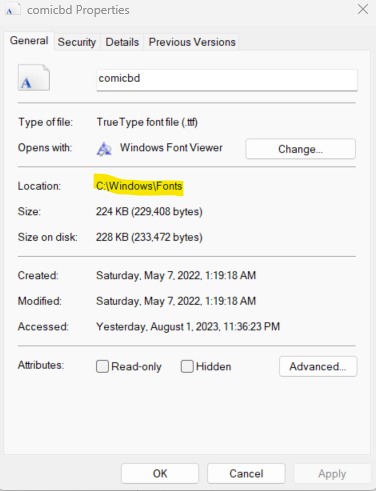This screenshot has height=491, width=376.
Task: Click size on disk value 228 KB
Action: [x=149, y=237]
